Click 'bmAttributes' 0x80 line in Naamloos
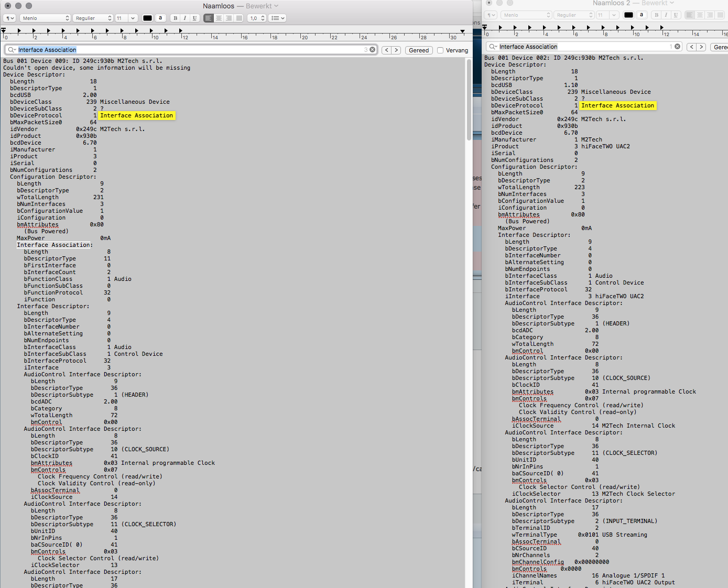The height and width of the screenshot is (588, 728). (x=60, y=224)
